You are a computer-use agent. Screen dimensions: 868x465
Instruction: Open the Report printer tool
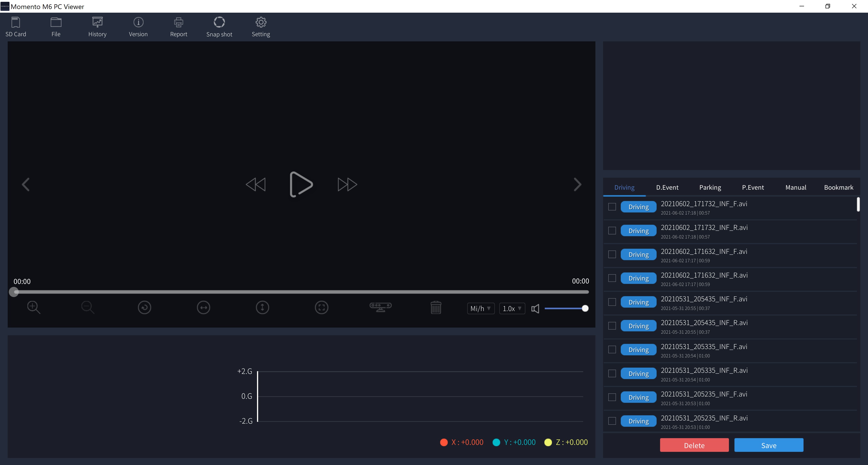pyautogui.click(x=179, y=27)
